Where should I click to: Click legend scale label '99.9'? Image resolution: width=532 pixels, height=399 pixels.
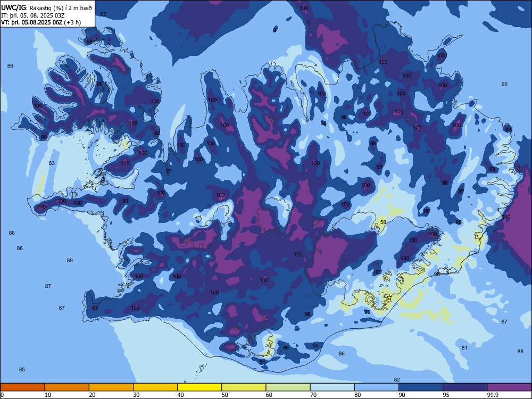[493, 395]
